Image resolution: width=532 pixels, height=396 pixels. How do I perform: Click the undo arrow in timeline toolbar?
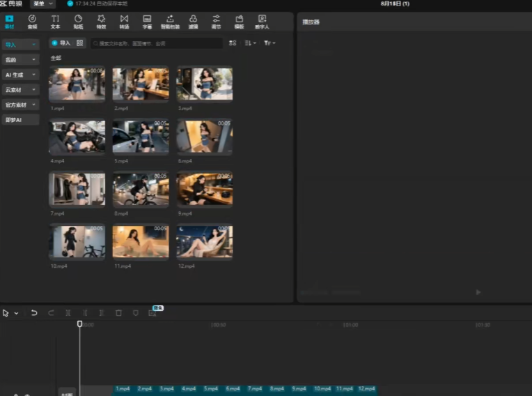click(x=34, y=313)
